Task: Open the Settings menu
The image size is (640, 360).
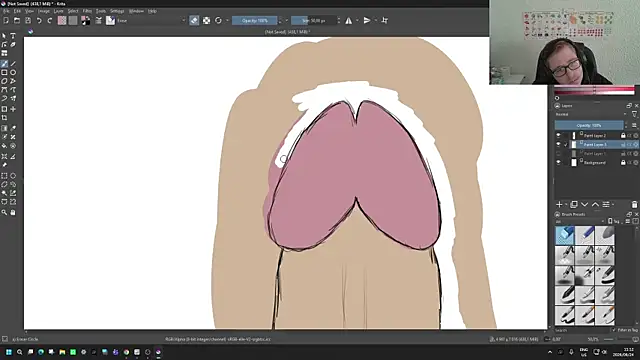Action: tap(117, 11)
